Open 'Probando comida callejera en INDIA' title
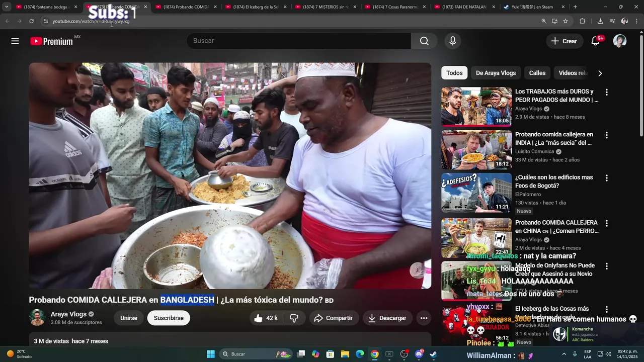 (x=554, y=139)
